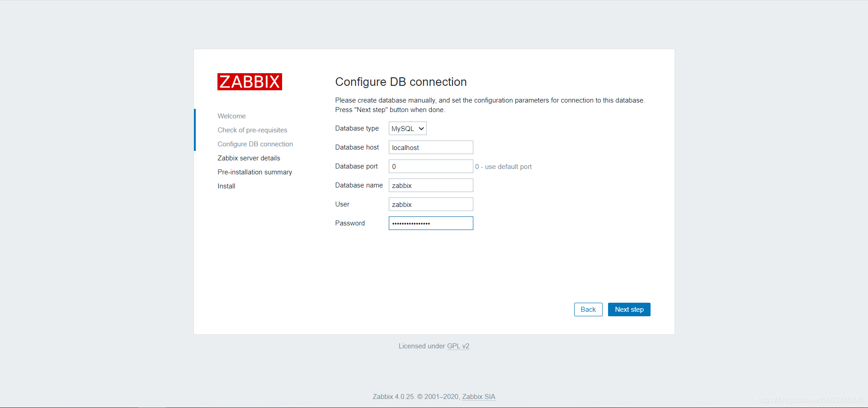Click the Password field
The image size is (868, 408).
pyautogui.click(x=431, y=224)
